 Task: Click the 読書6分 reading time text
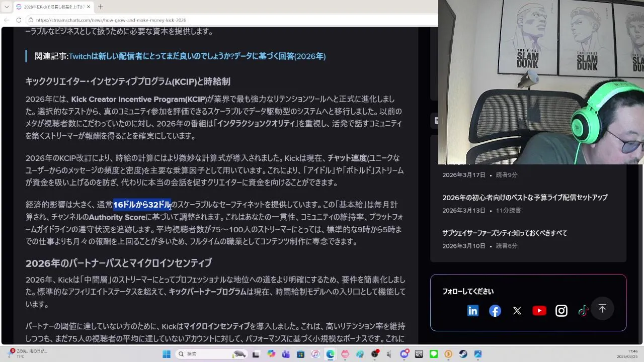(x=507, y=246)
